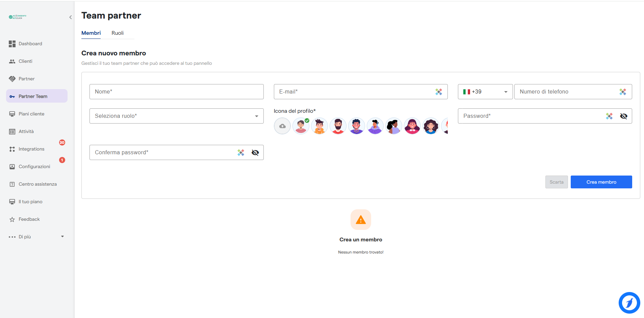Show the Conferma password text
644x318 pixels.
click(x=255, y=153)
